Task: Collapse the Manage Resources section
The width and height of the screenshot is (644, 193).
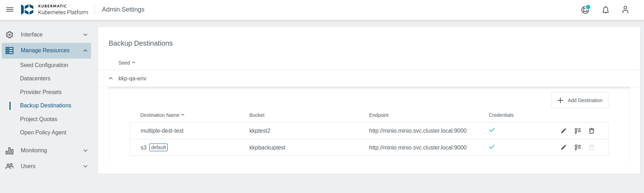Action: coord(46,51)
